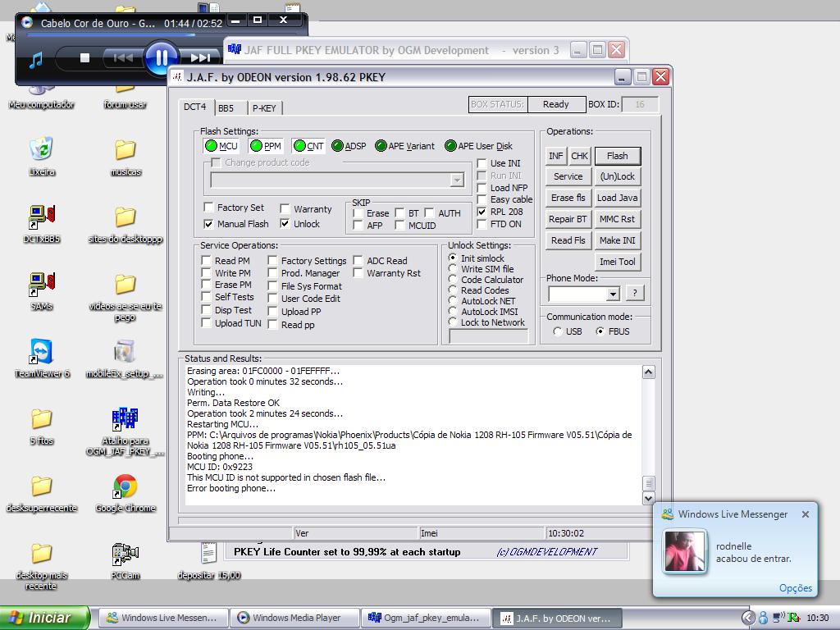
Task: Toggle the MCU flash file button
Action: click(x=221, y=146)
